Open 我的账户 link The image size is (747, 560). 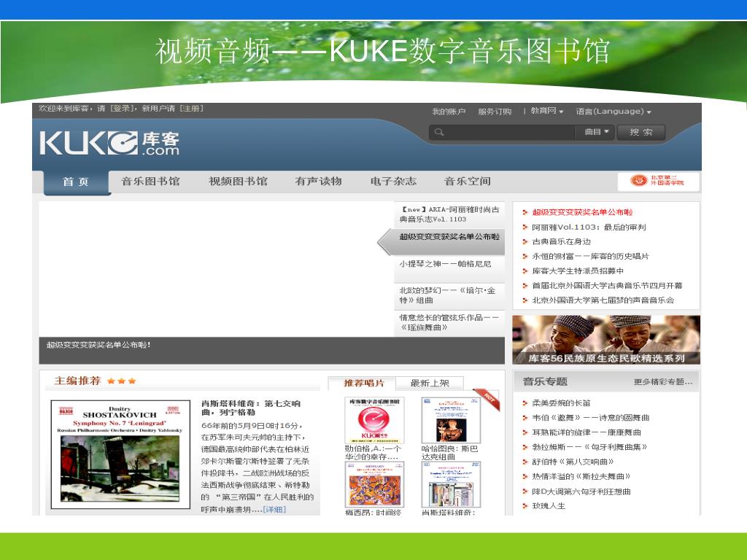pos(449,112)
